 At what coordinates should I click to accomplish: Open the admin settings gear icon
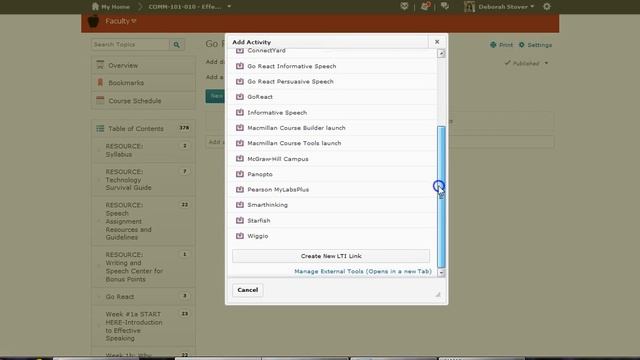click(x=547, y=7)
